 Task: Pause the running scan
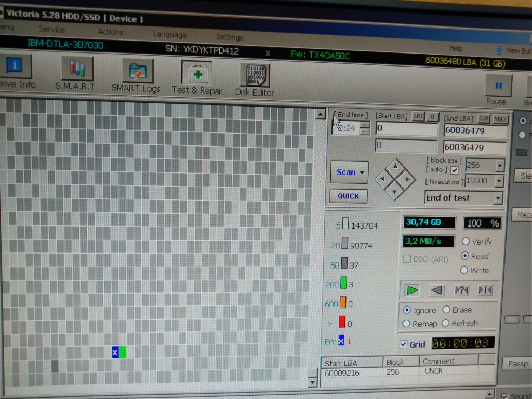click(498, 90)
